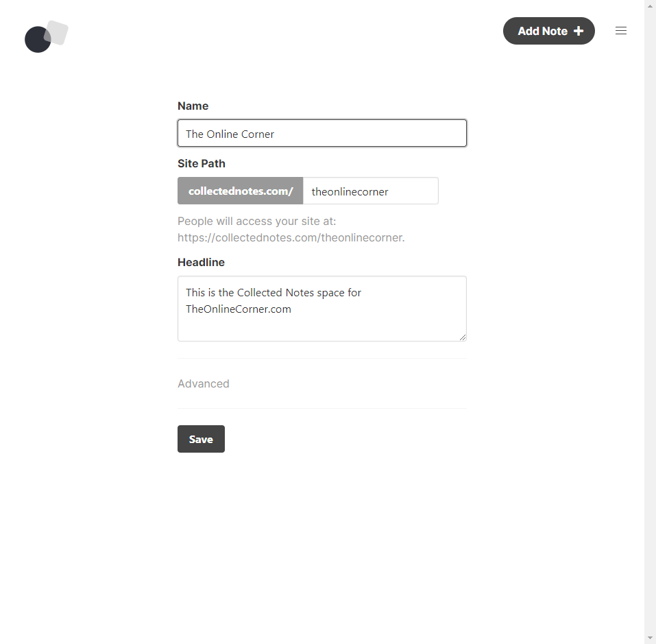
Task: Click the Collected Notes logo
Action: tap(46, 36)
